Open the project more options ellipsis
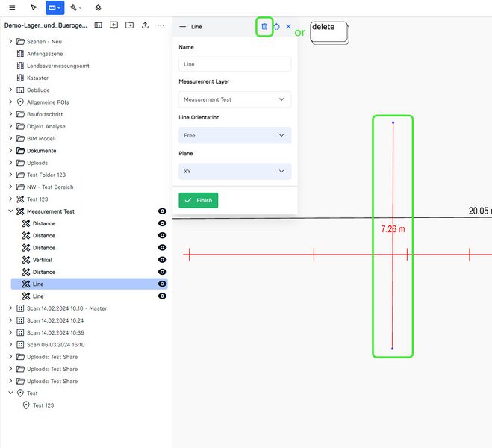492x448 pixels. click(x=161, y=25)
